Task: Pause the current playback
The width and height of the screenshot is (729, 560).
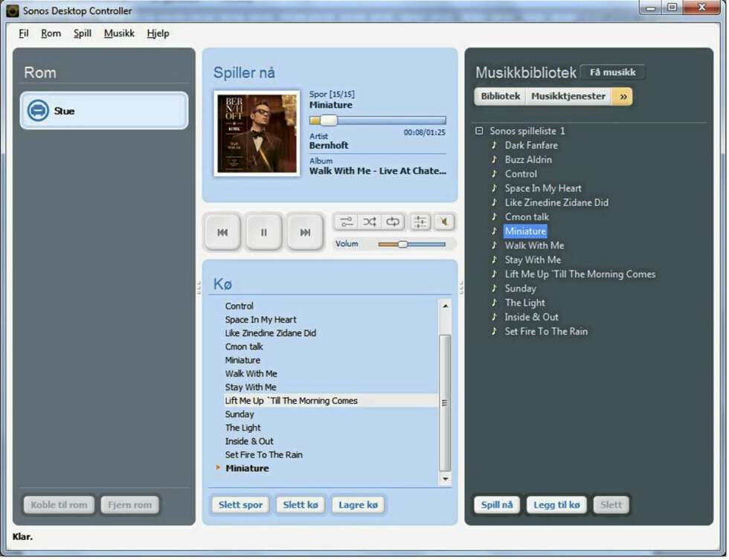Action: point(263,232)
